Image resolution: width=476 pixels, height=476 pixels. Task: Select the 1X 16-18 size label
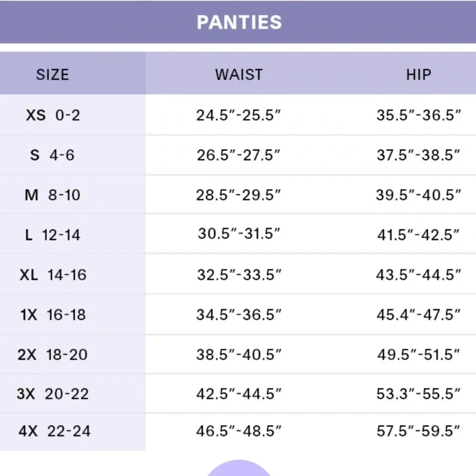click(x=53, y=315)
